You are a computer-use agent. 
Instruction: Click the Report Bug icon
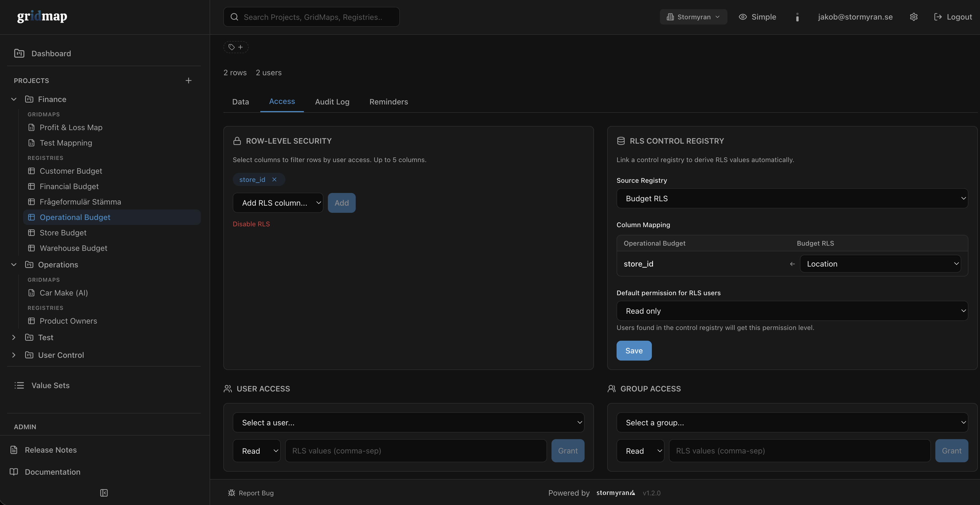point(231,493)
